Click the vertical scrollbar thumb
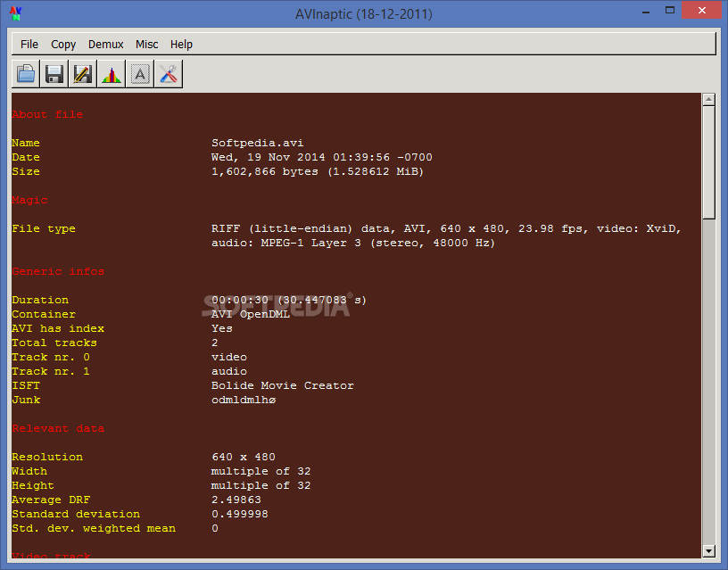The width and height of the screenshot is (728, 570). (x=708, y=162)
